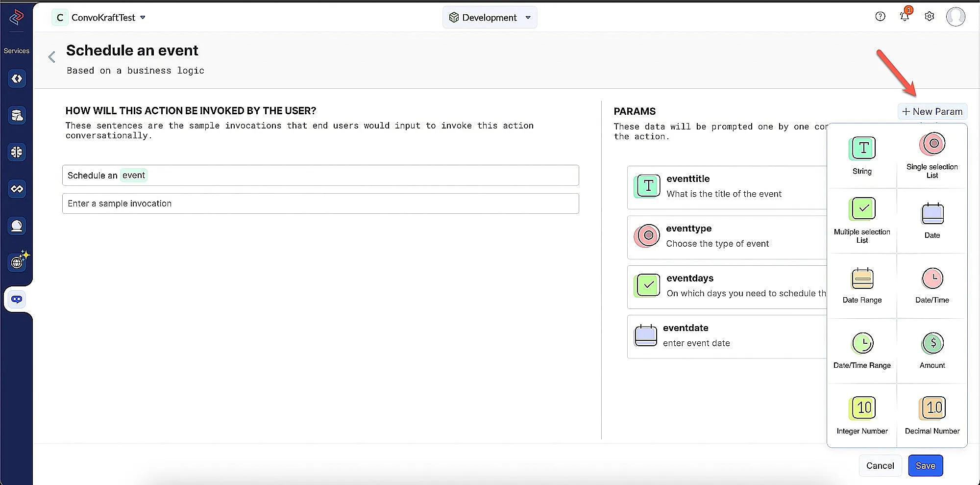Pick the Multiple selection List param type
Image resolution: width=980 pixels, height=485 pixels.
862,209
